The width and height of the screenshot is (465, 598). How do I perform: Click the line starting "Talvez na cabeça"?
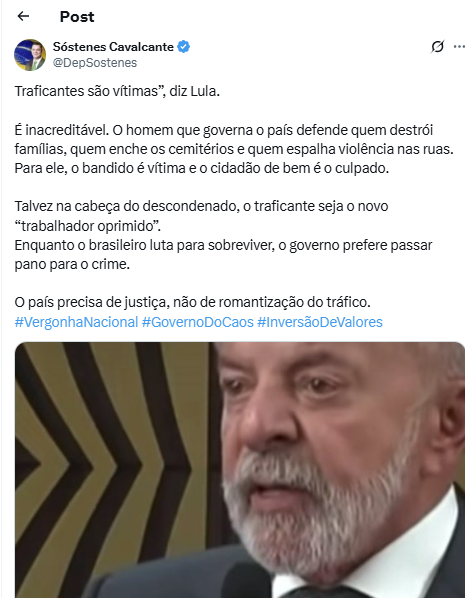pos(201,206)
